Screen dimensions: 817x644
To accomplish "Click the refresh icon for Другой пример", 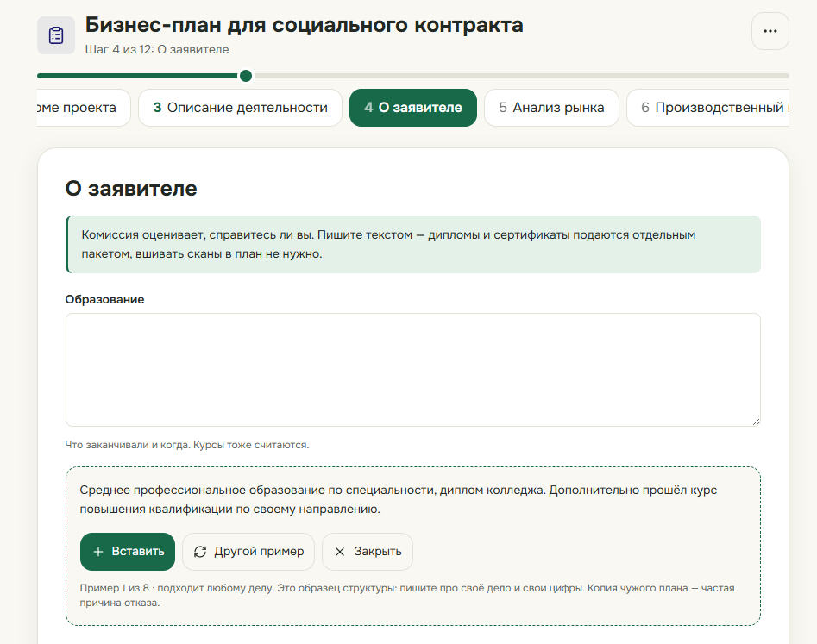I will click(x=200, y=552).
